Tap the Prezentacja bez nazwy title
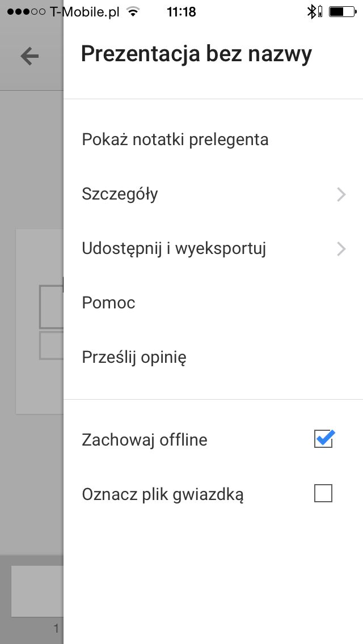Screen dimensions: 363x644 (196, 54)
